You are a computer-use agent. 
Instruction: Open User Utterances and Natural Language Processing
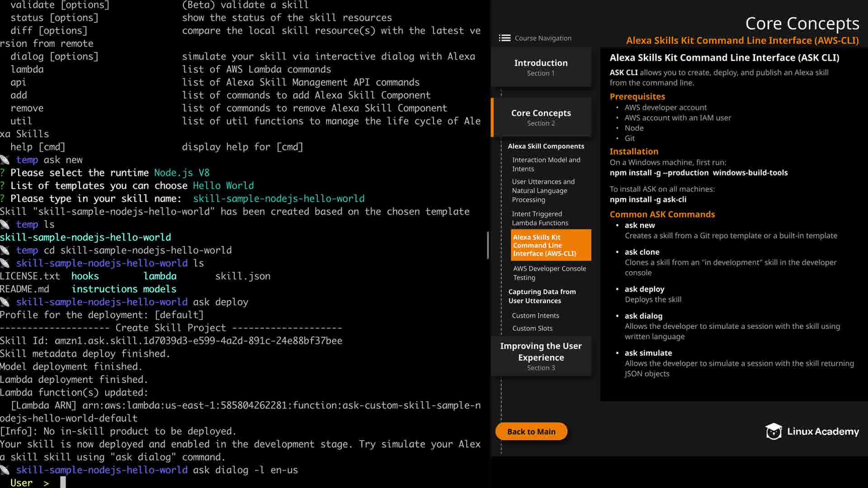click(543, 190)
